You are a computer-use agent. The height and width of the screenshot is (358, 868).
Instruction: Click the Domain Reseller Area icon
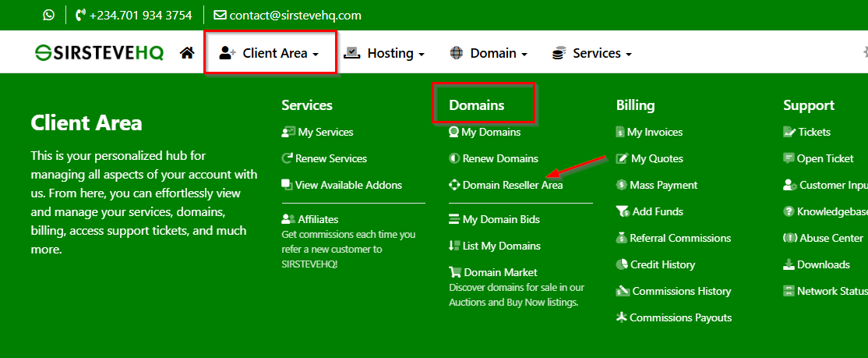[454, 185]
